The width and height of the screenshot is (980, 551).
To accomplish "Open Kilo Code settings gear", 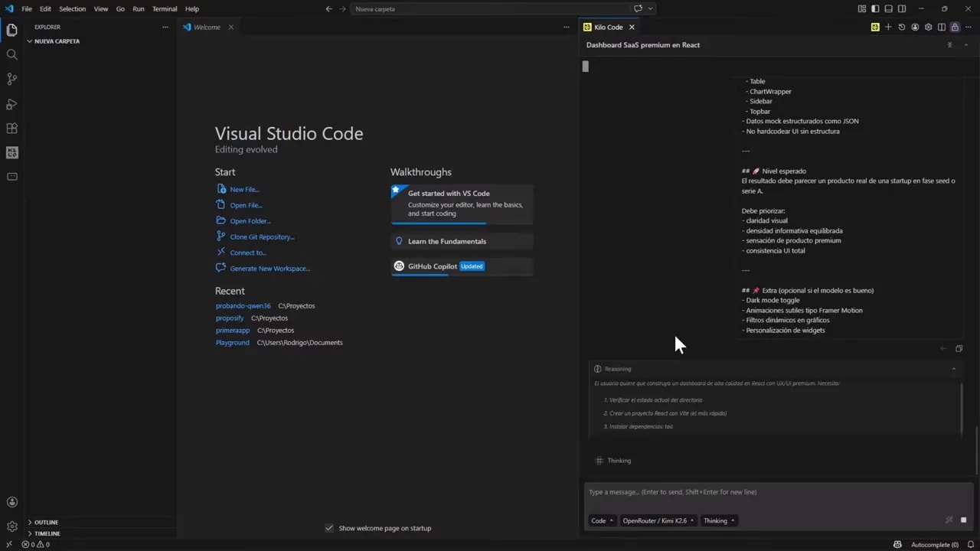I will (928, 27).
